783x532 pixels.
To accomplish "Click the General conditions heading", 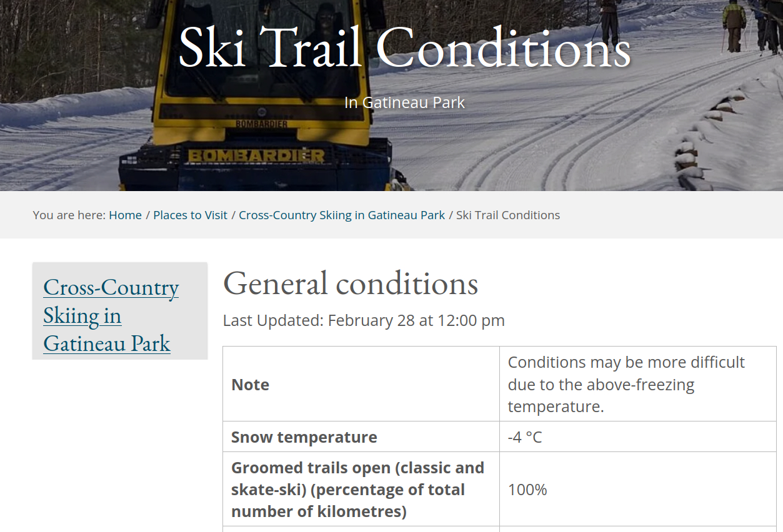I will [x=351, y=283].
